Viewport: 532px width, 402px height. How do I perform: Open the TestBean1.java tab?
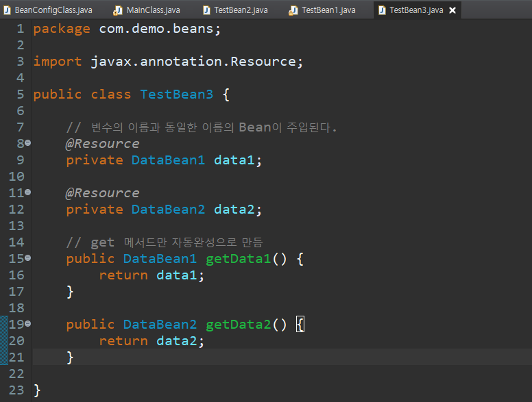[x=323, y=10]
